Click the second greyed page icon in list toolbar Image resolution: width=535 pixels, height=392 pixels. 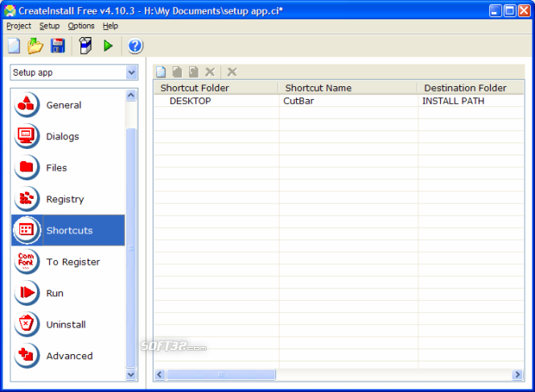click(x=177, y=72)
